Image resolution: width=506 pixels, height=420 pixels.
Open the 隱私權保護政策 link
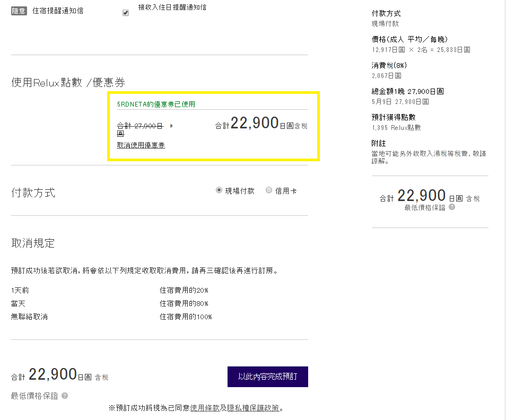coord(254,408)
